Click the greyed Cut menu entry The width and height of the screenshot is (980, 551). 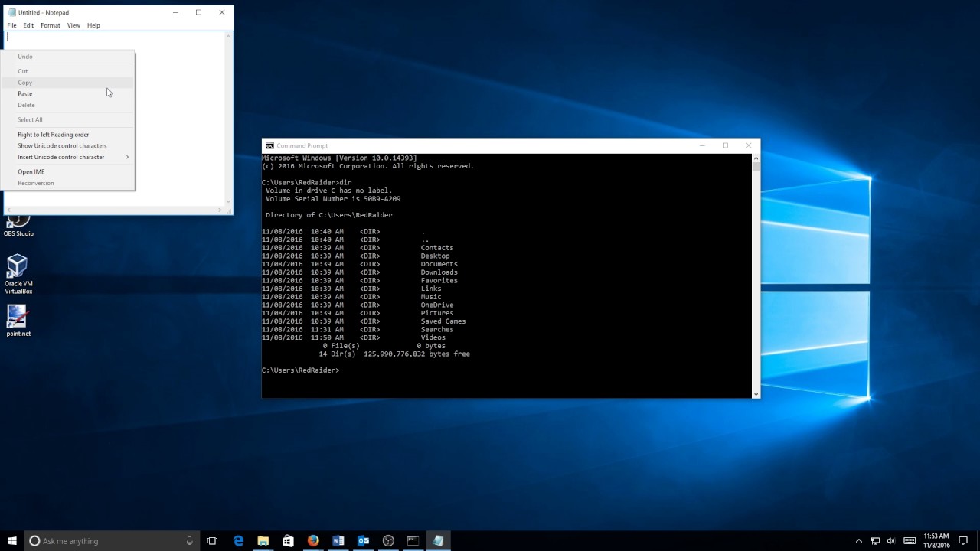pos(69,71)
